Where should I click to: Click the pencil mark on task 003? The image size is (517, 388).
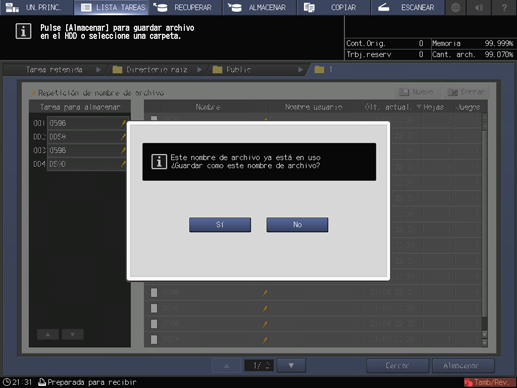pyautogui.click(x=123, y=150)
